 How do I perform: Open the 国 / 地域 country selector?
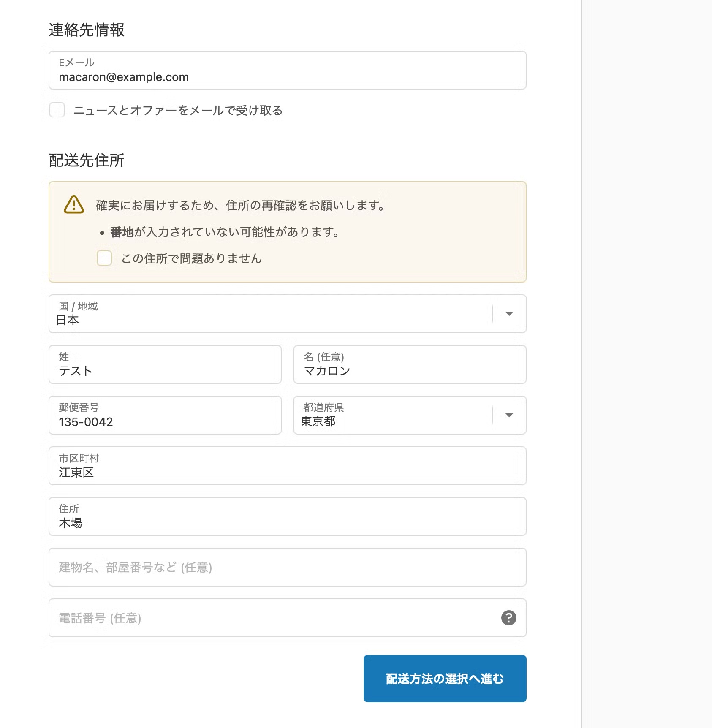point(270,314)
